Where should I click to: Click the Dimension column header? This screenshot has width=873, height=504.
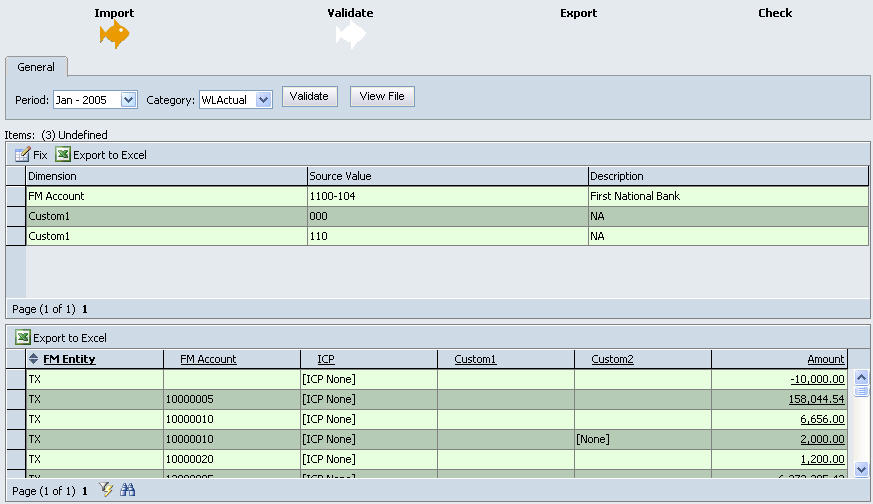tap(166, 176)
